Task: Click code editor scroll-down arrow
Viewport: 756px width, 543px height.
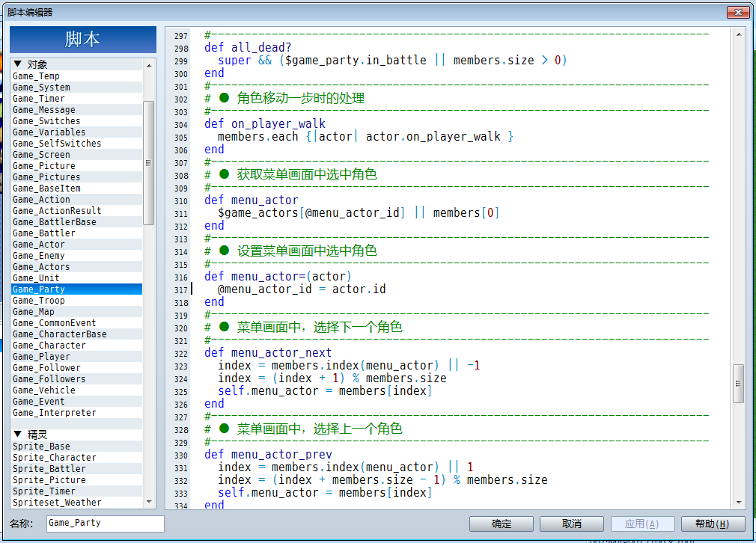Action: (x=739, y=502)
